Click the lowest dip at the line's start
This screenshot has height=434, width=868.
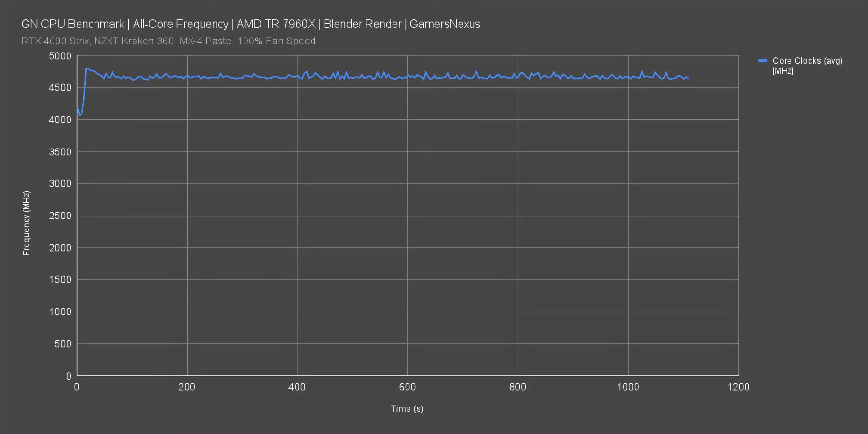(80, 116)
